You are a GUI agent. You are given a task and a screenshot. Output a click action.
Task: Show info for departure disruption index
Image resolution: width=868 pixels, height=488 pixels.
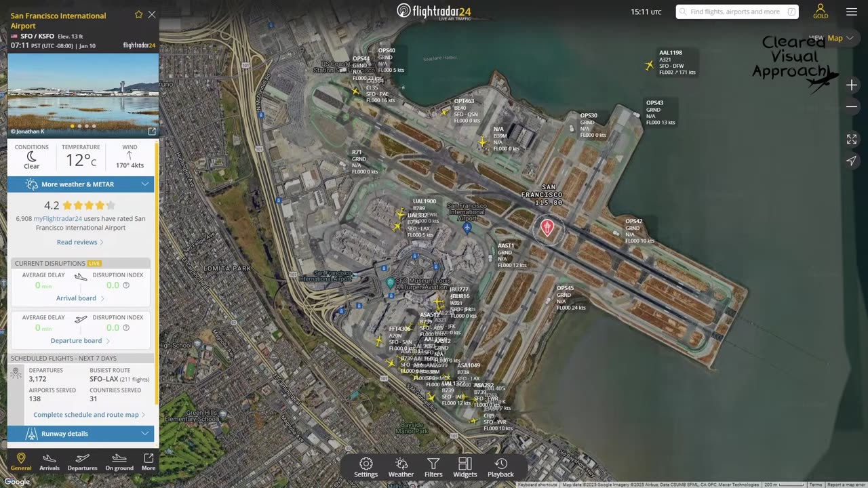tap(126, 328)
